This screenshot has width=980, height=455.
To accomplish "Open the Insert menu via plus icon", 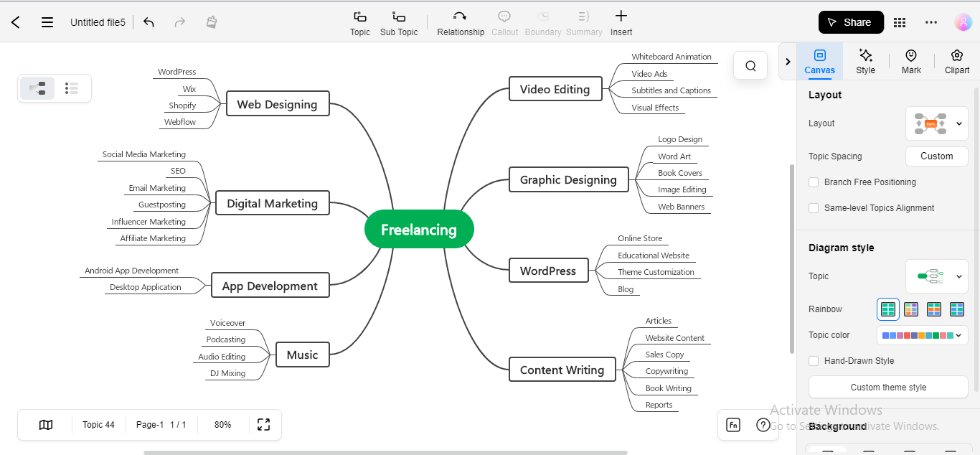I will coord(621,22).
